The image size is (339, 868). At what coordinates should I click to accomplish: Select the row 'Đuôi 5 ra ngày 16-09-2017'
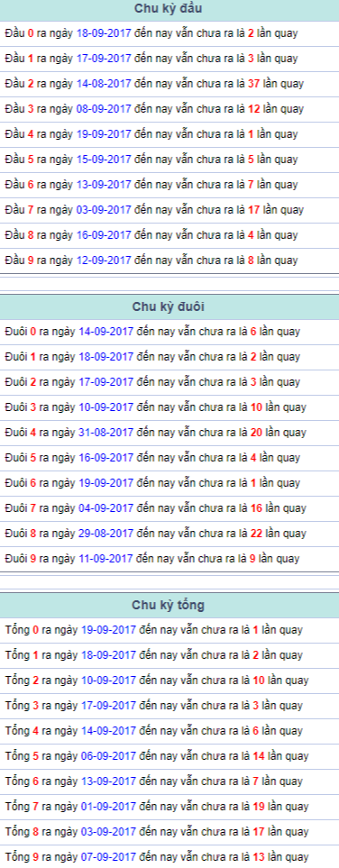coord(169,458)
